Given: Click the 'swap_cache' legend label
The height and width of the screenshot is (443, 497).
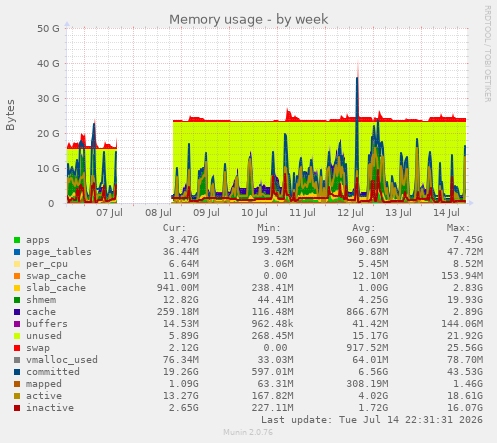Looking at the screenshot, I should click(x=56, y=276).
